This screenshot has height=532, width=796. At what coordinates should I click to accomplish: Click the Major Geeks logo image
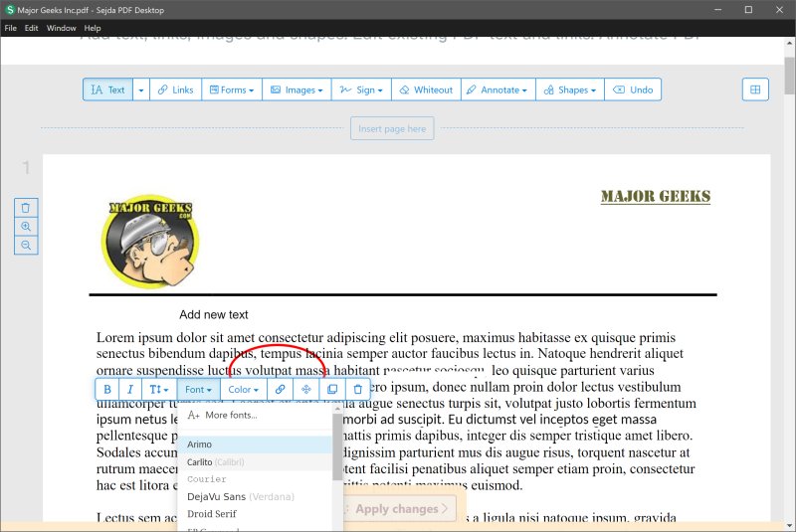coord(150,242)
